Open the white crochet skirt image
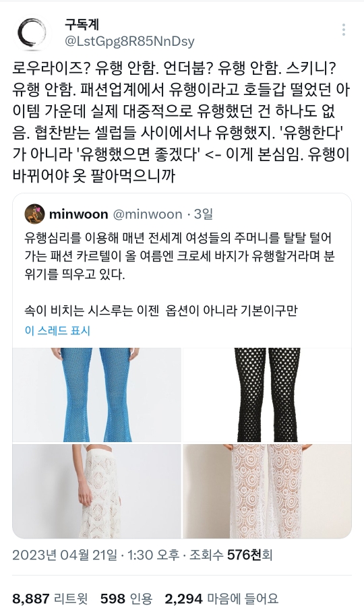Screen dimensions: 364x616 pyautogui.click(x=96, y=491)
